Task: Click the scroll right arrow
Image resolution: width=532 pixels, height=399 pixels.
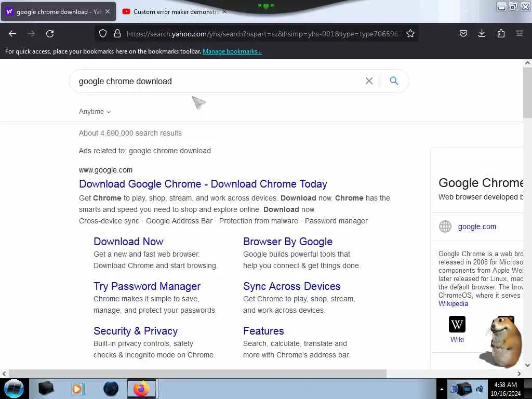Action: [519, 374]
